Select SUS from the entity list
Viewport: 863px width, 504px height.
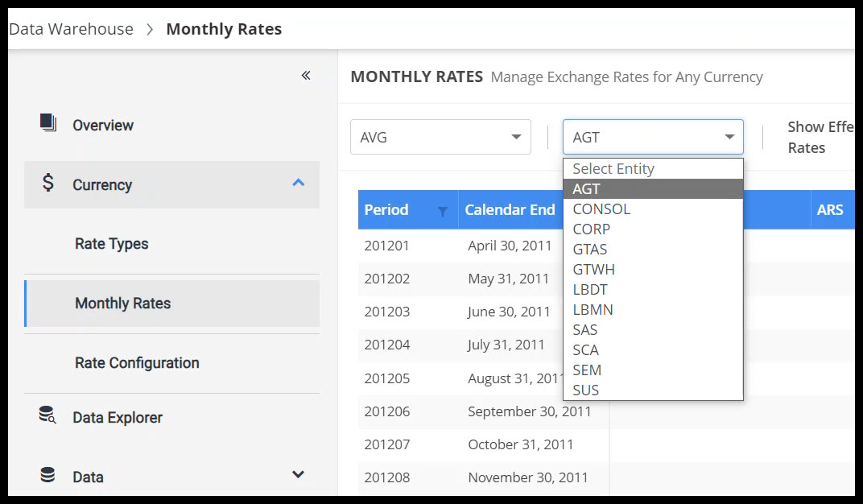point(585,390)
